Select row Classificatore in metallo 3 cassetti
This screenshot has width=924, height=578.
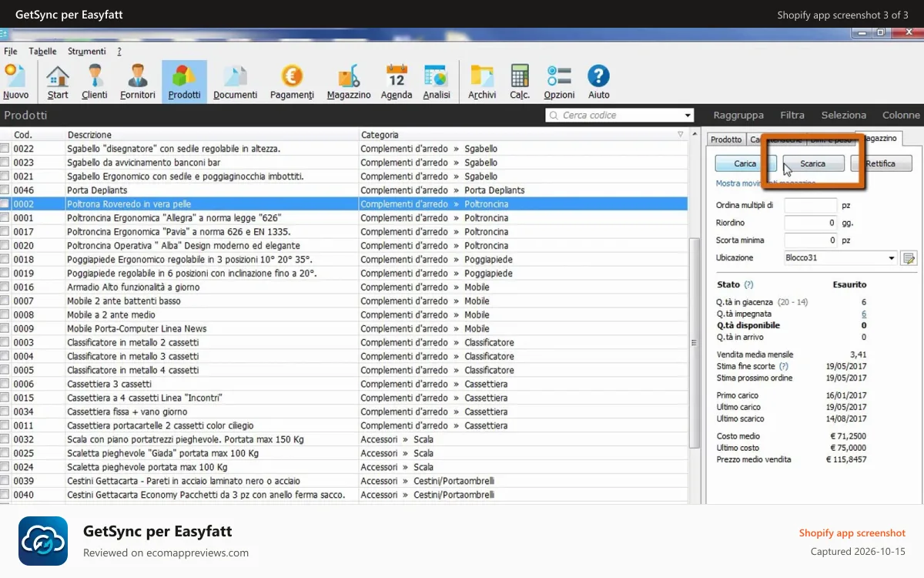pos(344,357)
